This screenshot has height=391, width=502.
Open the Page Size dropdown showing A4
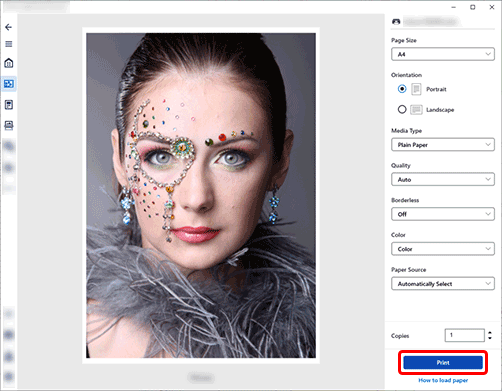point(443,54)
